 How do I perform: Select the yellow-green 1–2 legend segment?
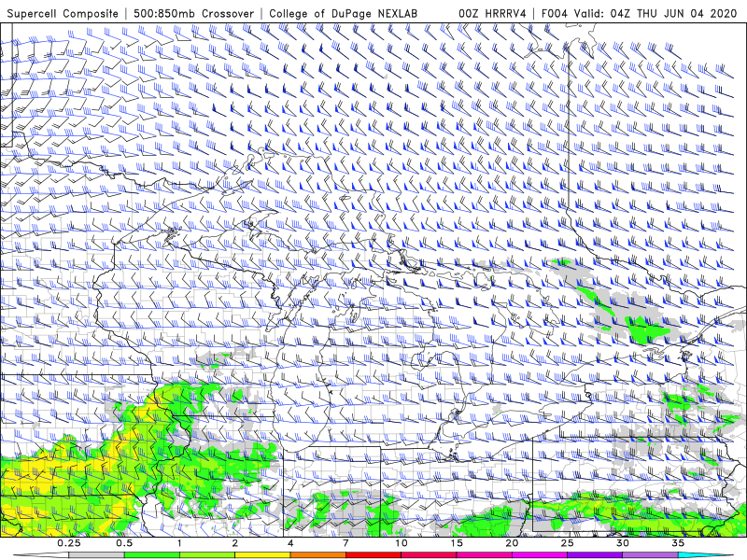[207, 555]
